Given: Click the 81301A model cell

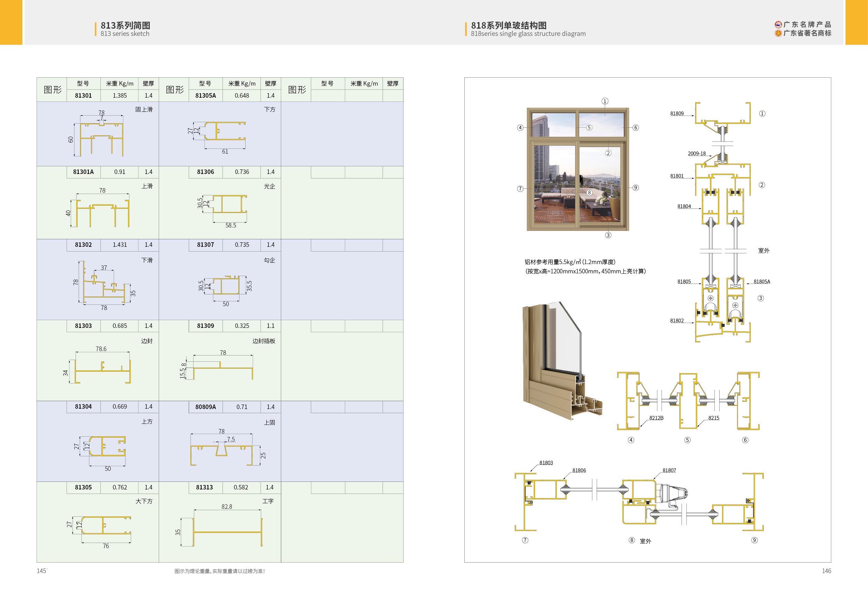Looking at the screenshot, I should pos(83,172).
